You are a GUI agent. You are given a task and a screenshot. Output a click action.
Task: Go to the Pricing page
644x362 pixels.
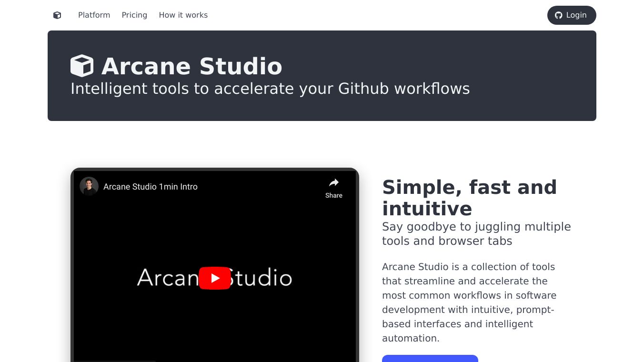tap(134, 15)
